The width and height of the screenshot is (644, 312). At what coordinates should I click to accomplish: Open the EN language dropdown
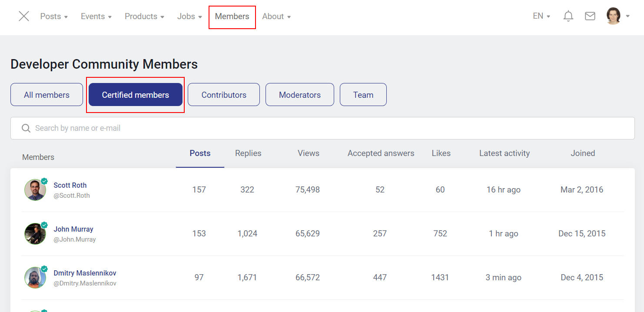point(541,16)
